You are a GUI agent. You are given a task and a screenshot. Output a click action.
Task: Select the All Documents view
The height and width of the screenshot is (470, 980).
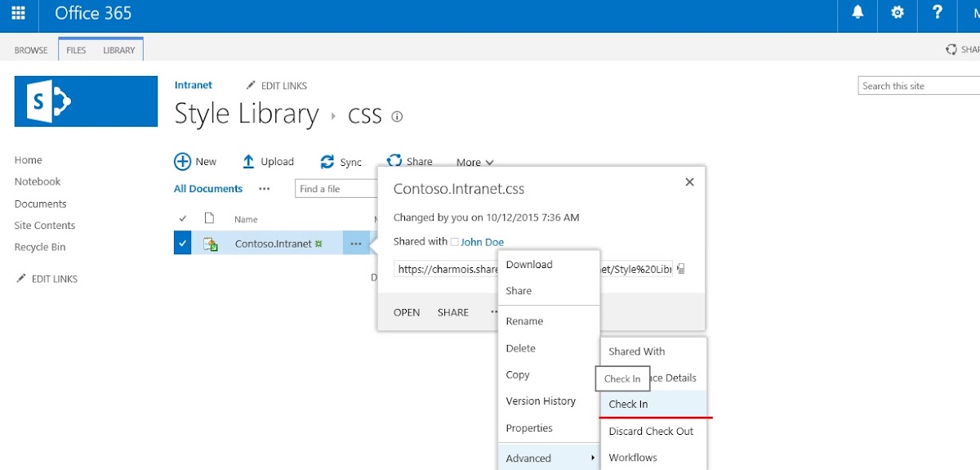208,189
